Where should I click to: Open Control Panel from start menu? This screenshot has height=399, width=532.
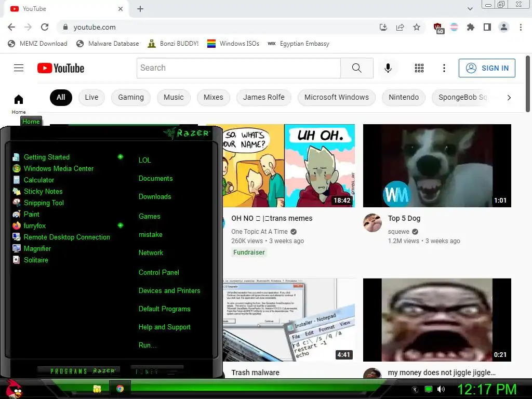tap(159, 272)
